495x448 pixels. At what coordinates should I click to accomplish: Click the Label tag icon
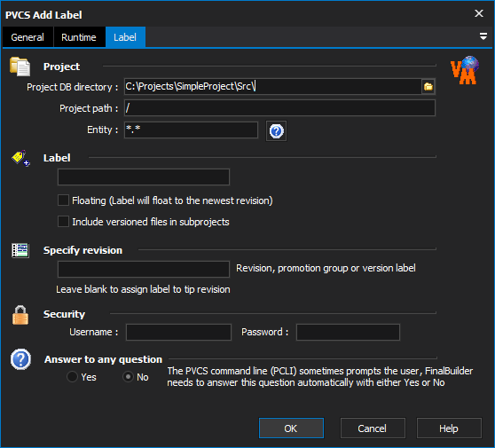click(20, 158)
